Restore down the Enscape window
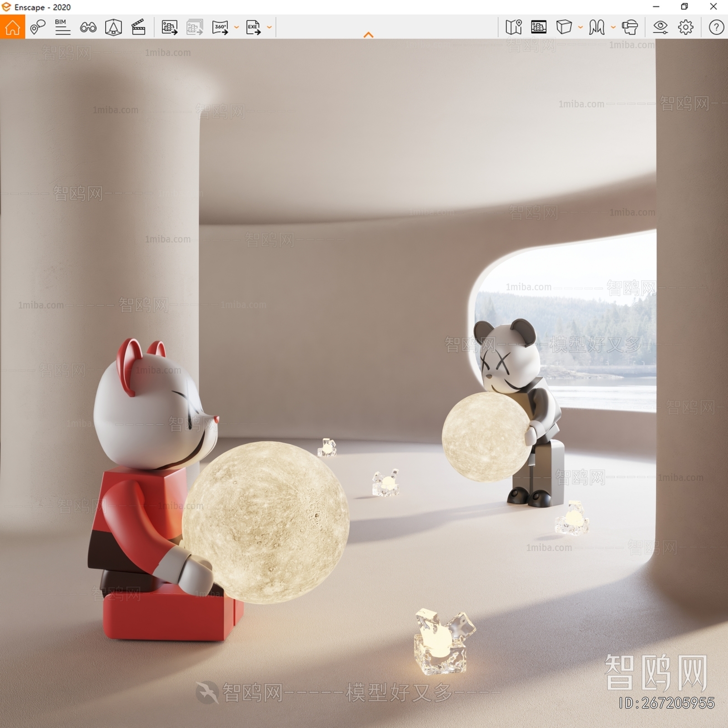The width and height of the screenshot is (728, 728). 684,7
